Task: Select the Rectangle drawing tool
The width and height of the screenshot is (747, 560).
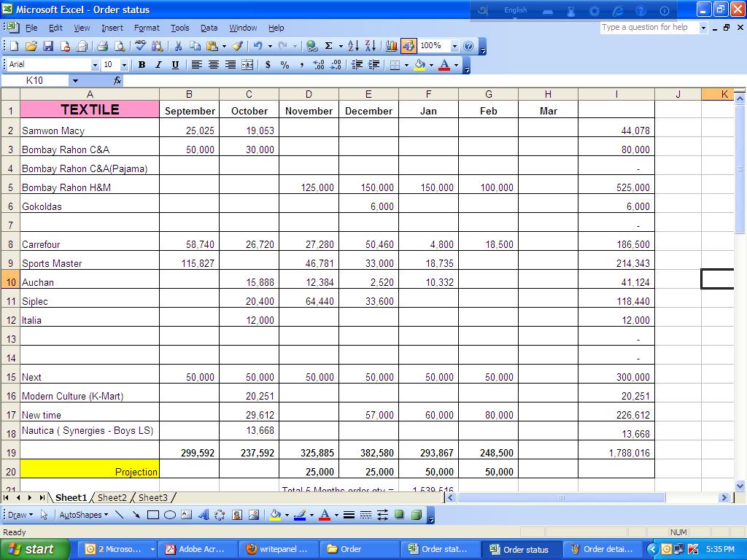Action: pos(153,515)
